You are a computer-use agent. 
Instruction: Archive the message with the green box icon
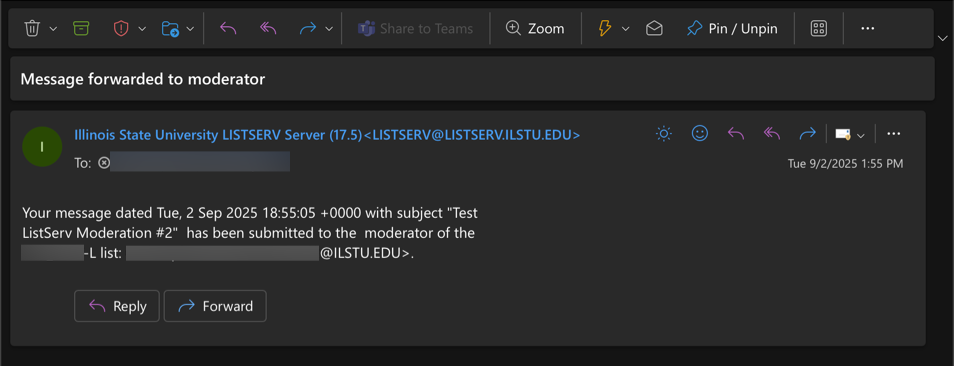[x=80, y=28]
